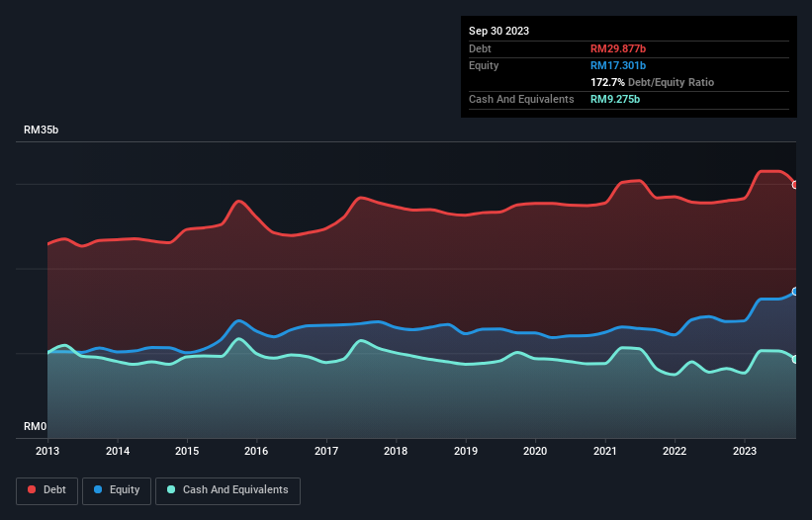Select the Cash endpoint marker on the chart
The height and width of the screenshot is (520, 812).
[x=795, y=360]
